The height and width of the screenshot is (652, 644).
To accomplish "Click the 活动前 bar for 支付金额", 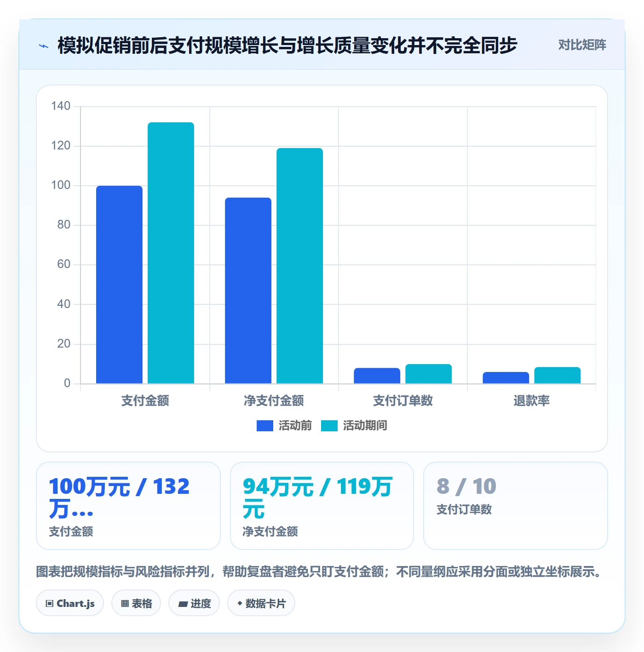I will (x=119, y=285).
